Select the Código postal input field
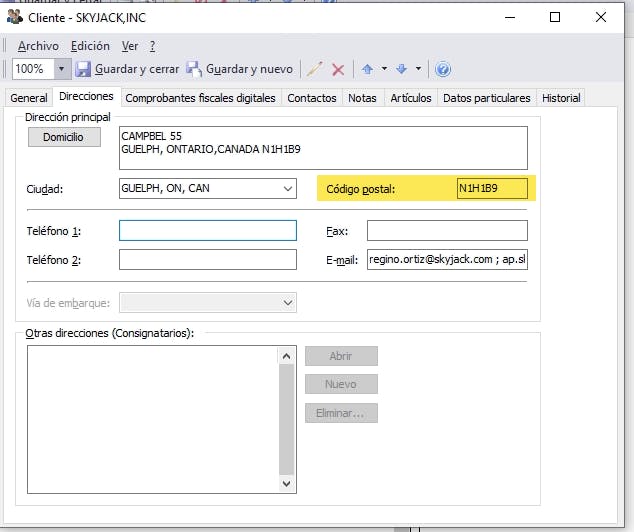The width and height of the screenshot is (634, 532). [491, 188]
